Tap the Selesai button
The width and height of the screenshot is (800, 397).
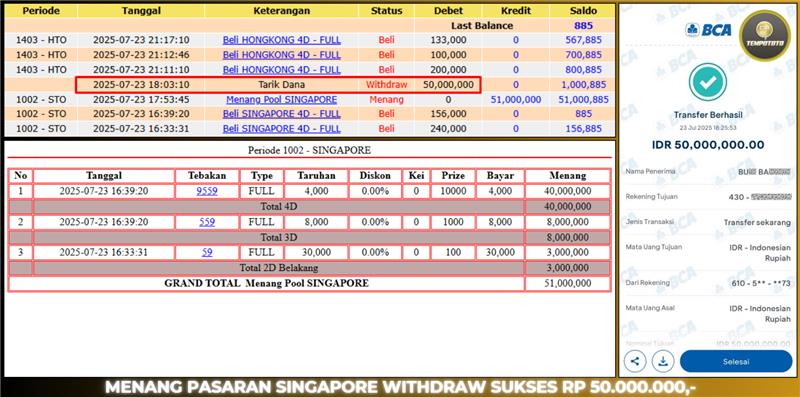(736, 361)
